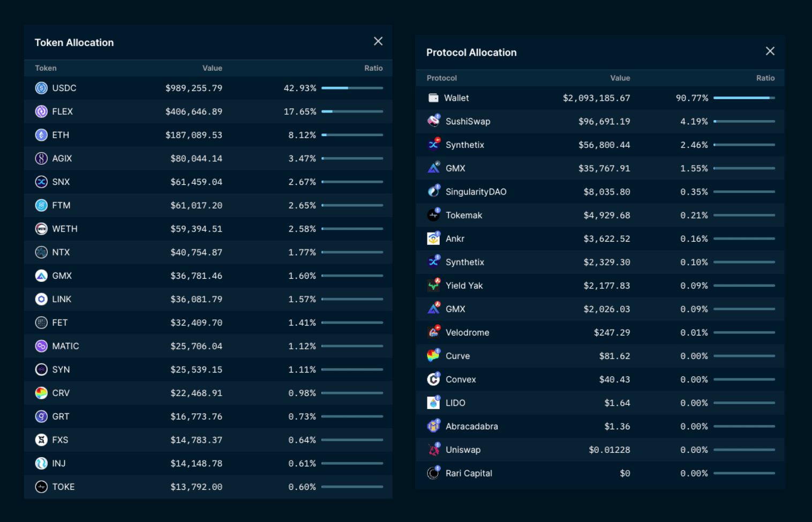The width and height of the screenshot is (812, 522).
Task: Click the LINK token icon
Action: (x=41, y=299)
